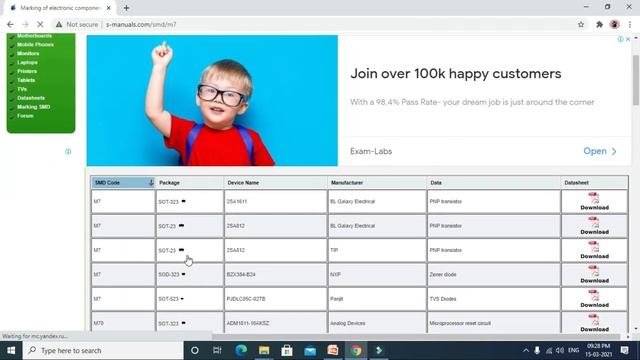This screenshot has width=640, height=360.
Task: Sort table by the Manufacturer header
Action: [x=377, y=183]
